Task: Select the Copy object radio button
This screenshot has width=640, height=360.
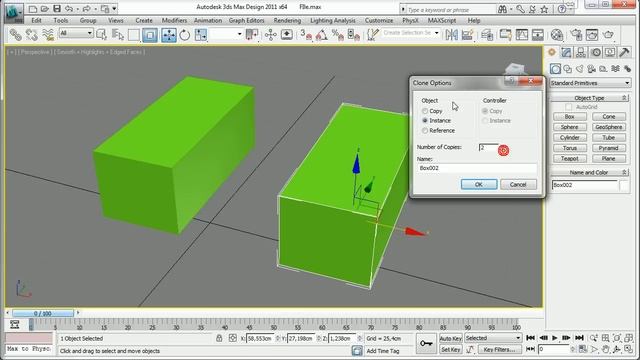Action: click(x=425, y=111)
